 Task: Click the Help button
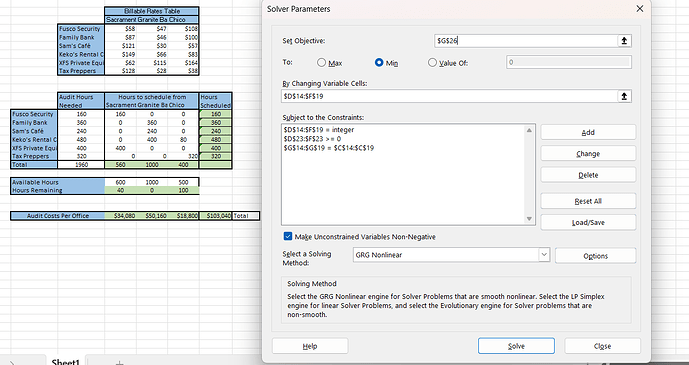click(310, 346)
